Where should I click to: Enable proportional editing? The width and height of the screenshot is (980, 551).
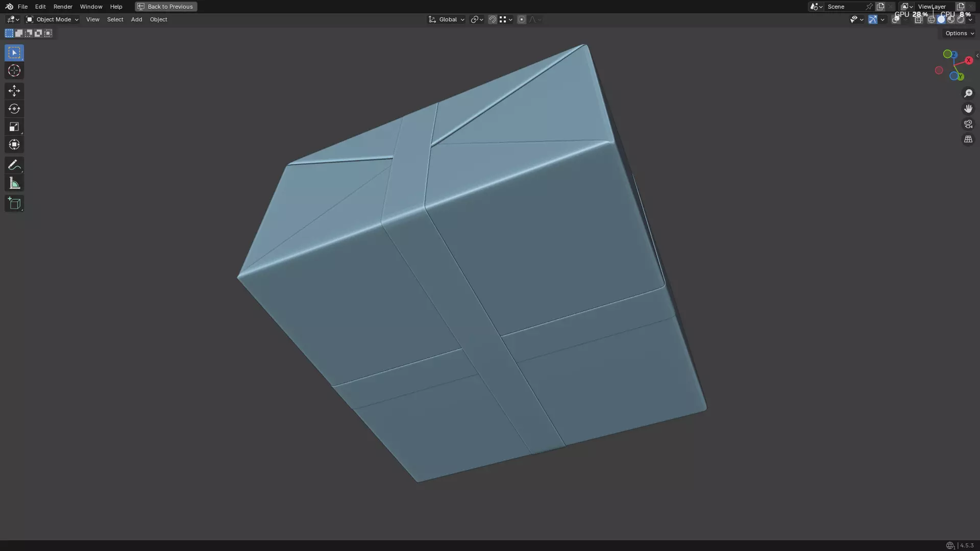click(x=521, y=19)
